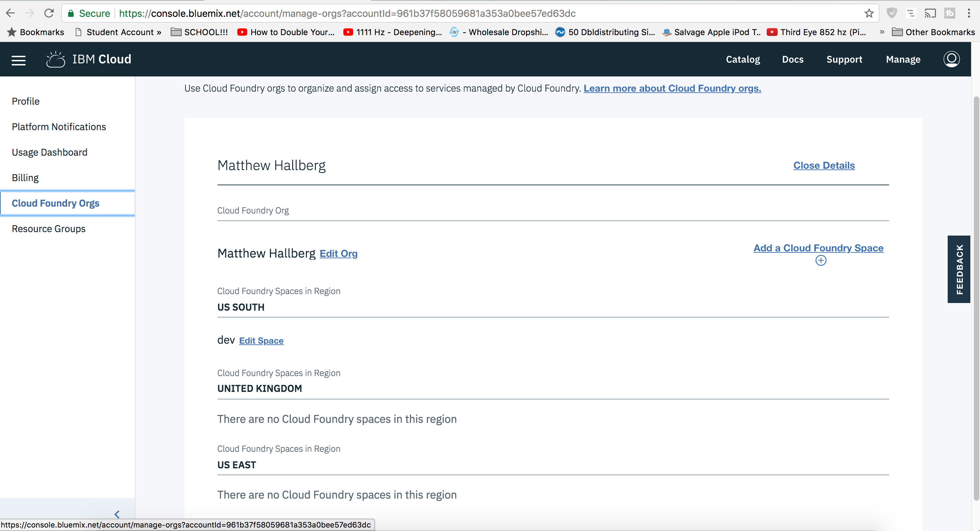Click the shield extension icon
980x531 pixels.
point(892,13)
